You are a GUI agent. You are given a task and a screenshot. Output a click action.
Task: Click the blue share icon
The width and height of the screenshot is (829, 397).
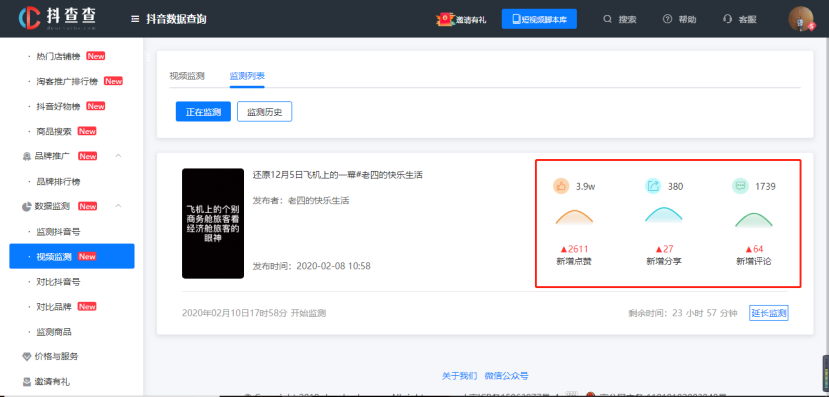tap(653, 186)
